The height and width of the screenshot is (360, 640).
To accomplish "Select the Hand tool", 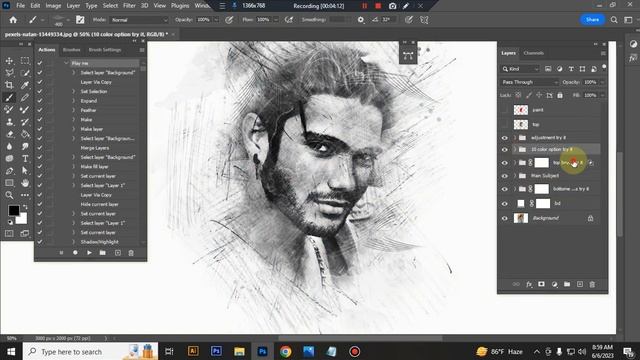I will click(x=25, y=183).
